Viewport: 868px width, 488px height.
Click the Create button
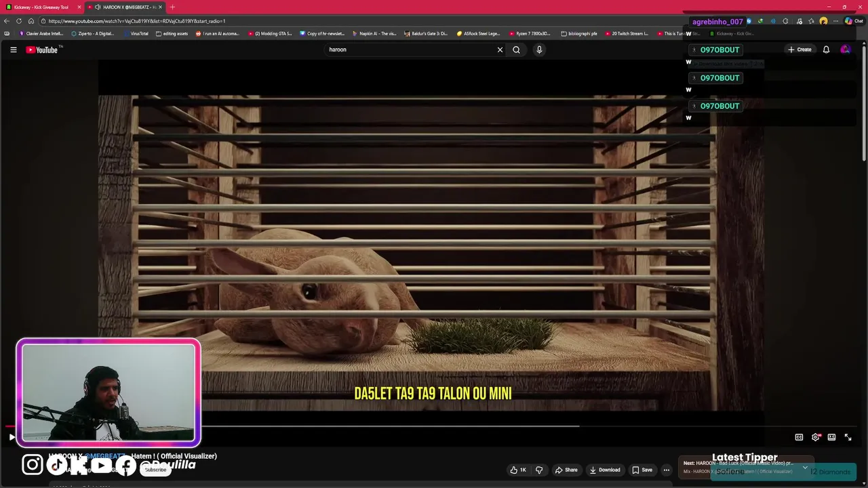pyautogui.click(x=800, y=49)
